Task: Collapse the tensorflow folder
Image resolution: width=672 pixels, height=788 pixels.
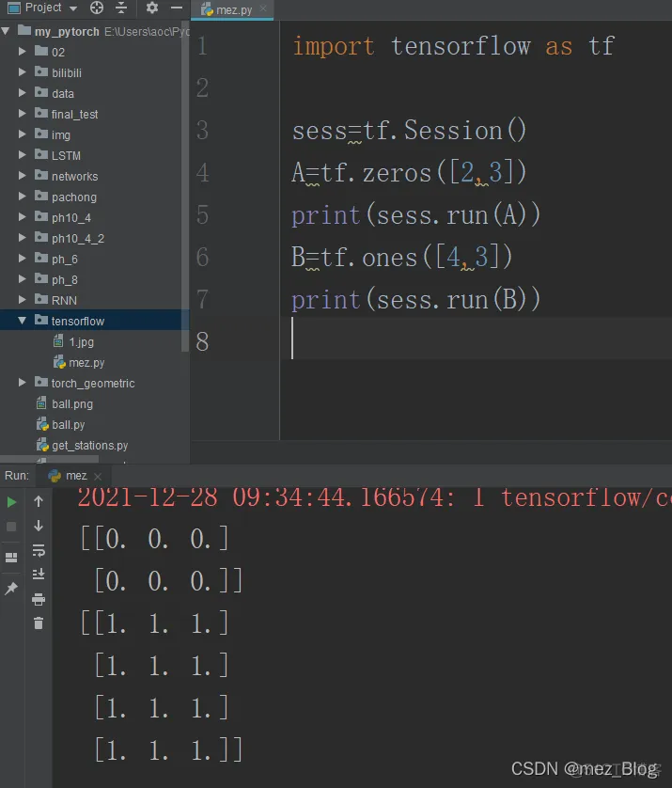Action: click(x=23, y=321)
